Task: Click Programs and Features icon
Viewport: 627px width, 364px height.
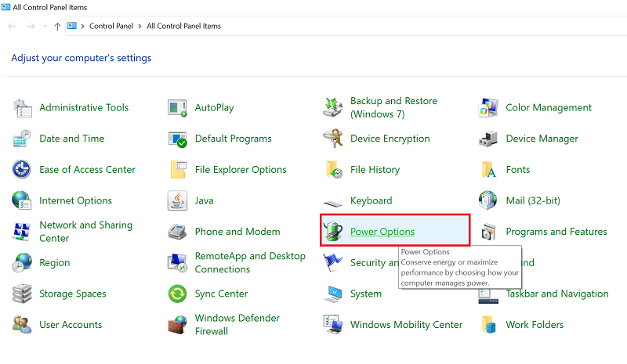Action: pyautogui.click(x=488, y=232)
